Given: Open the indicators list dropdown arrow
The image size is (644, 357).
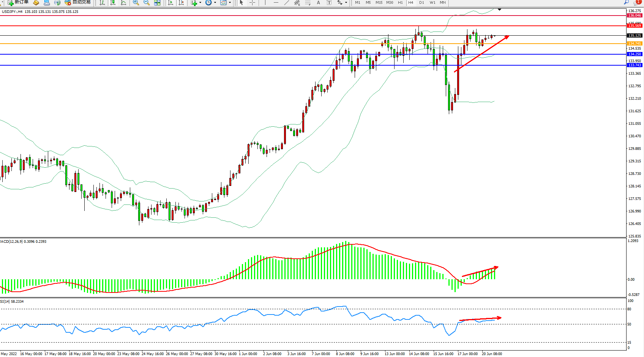Looking at the screenshot, I should 200,3.
